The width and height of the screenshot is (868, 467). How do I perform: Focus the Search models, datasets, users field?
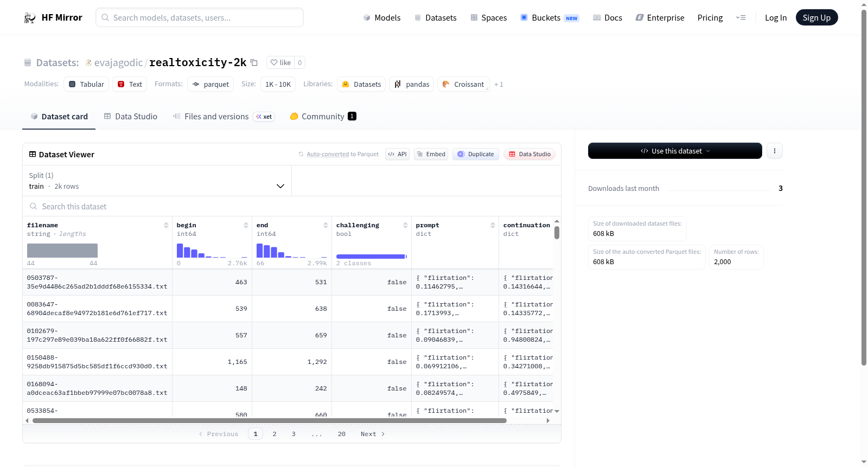(200, 18)
